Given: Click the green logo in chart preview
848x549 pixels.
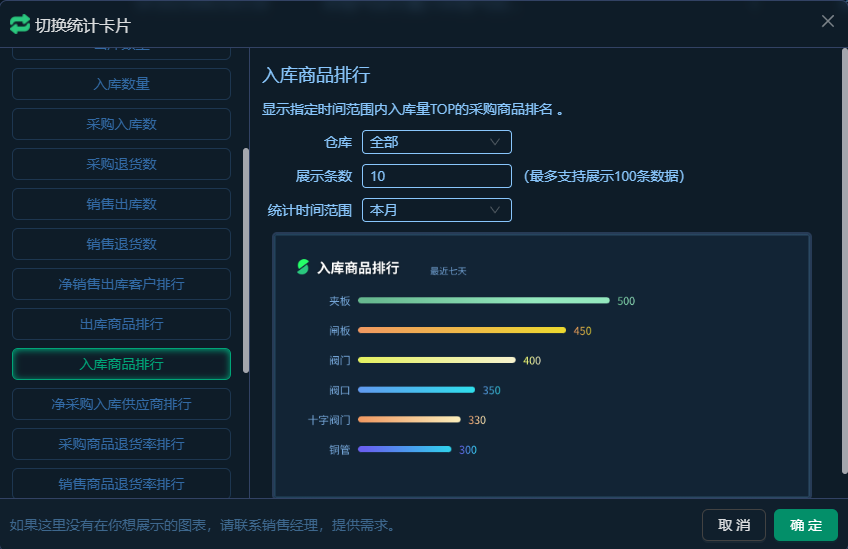Looking at the screenshot, I should pyautogui.click(x=303, y=267).
